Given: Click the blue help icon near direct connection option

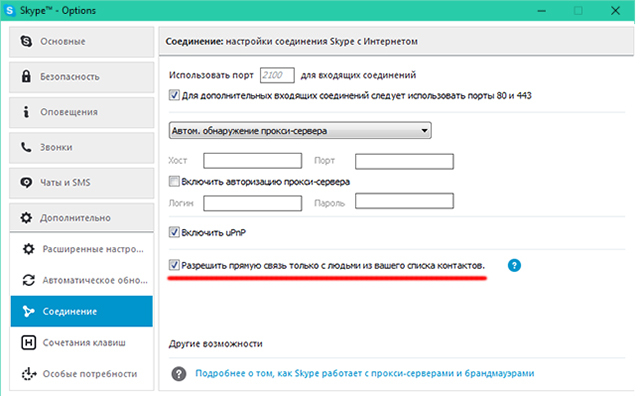Looking at the screenshot, I should coord(514,265).
